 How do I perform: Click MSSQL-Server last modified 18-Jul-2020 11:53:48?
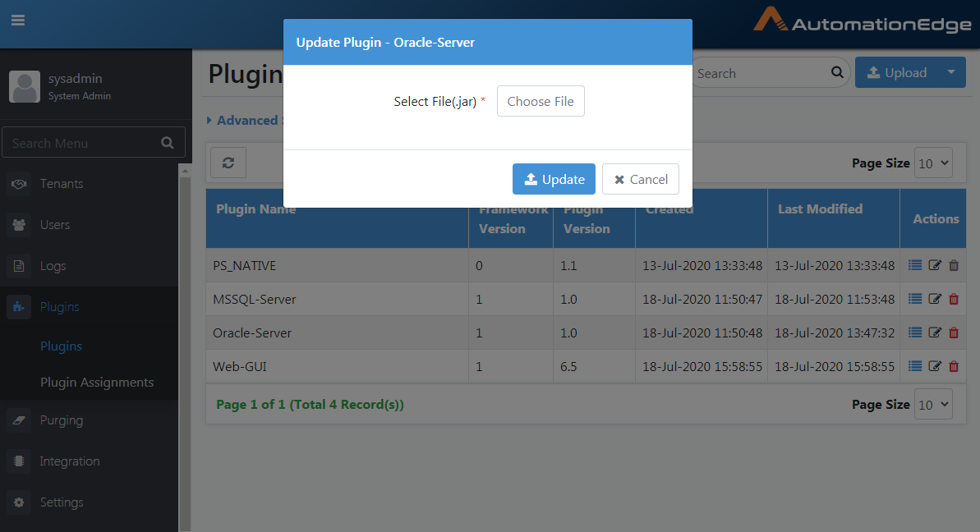pyautogui.click(x=835, y=299)
